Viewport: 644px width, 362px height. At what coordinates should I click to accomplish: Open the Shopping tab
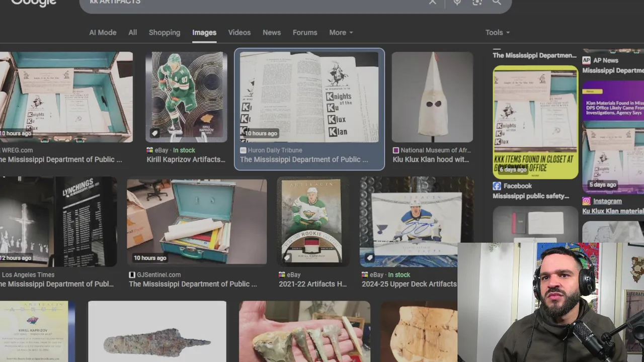click(165, 32)
